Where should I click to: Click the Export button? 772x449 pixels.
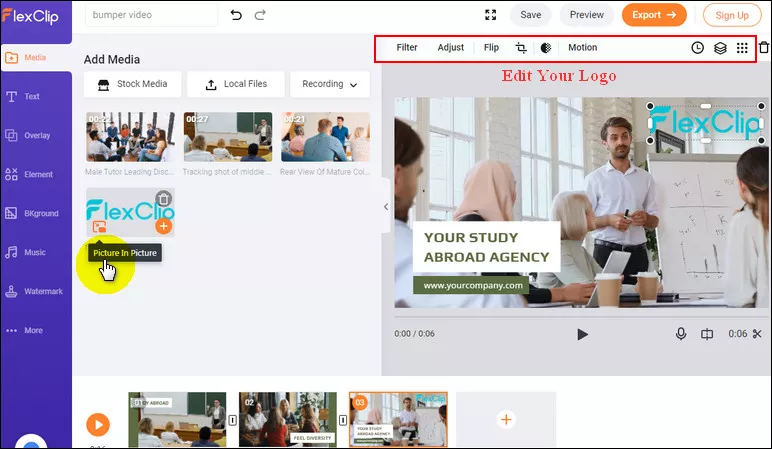[654, 15]
